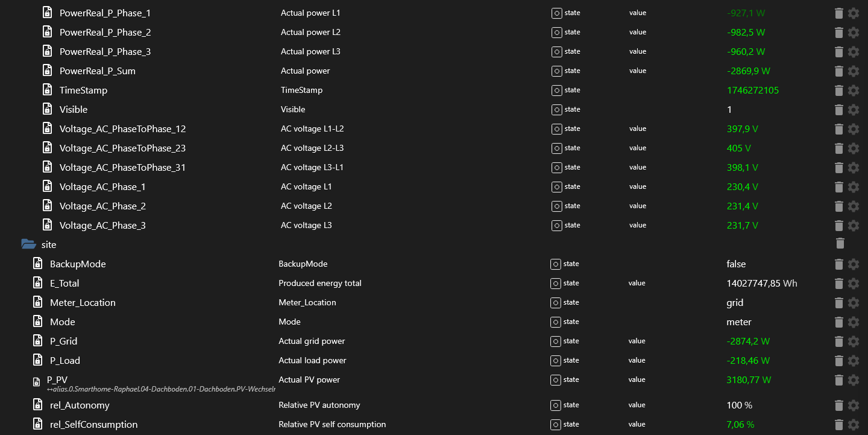Click the rel_Autonomy value 100 %
The image size is (868, 435).
click(740, 405)
